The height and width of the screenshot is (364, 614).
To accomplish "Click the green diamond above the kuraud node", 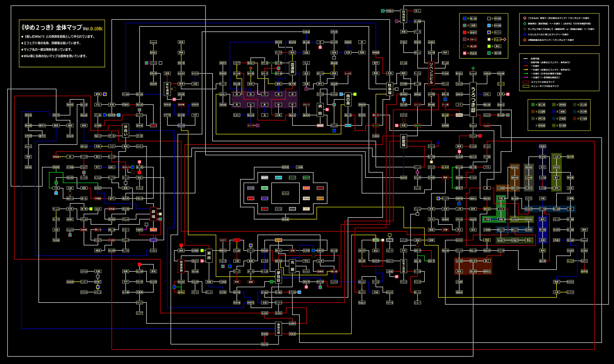I will (473, 68).
